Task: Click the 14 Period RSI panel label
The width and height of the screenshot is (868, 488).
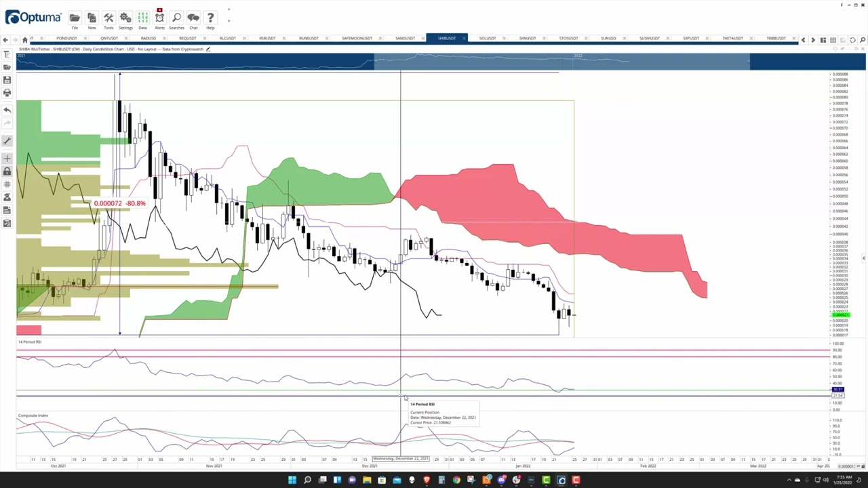Action: 29,342
